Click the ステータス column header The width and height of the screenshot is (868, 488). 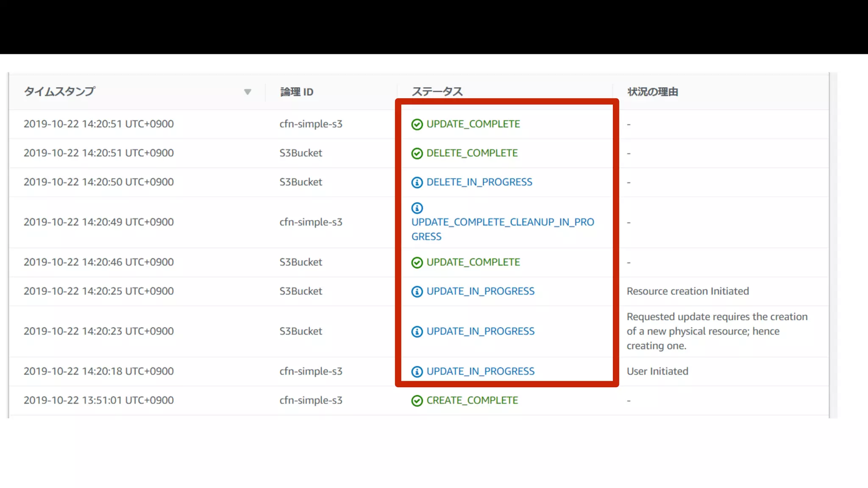click(437, 91)
